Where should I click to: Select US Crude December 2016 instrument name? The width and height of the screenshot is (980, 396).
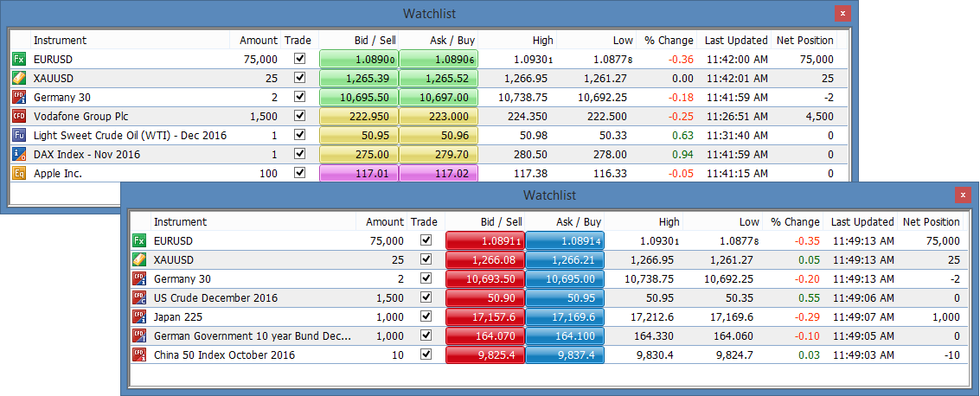click(215, 298)
